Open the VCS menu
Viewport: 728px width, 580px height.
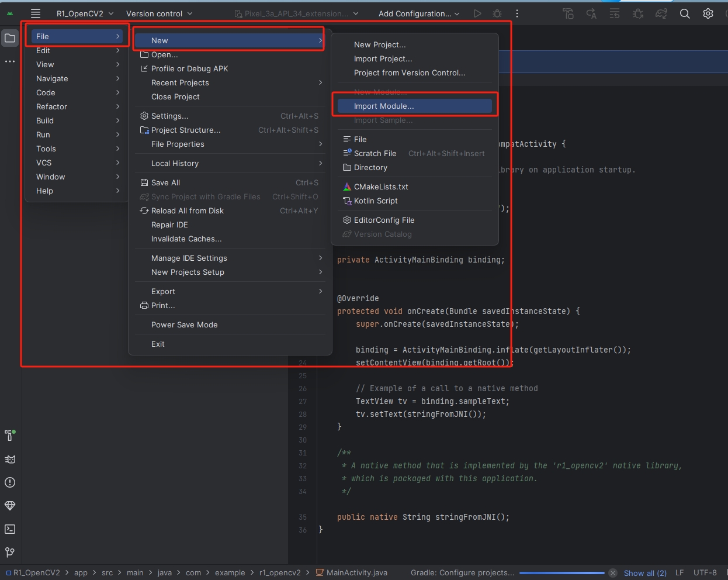click(77, 163)
